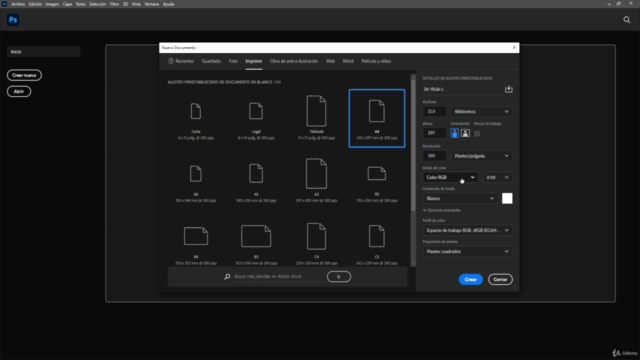The image size is (640, 360).
Task: Click the Adobe Stock search magnifier icon
Action: coord(227,277)
